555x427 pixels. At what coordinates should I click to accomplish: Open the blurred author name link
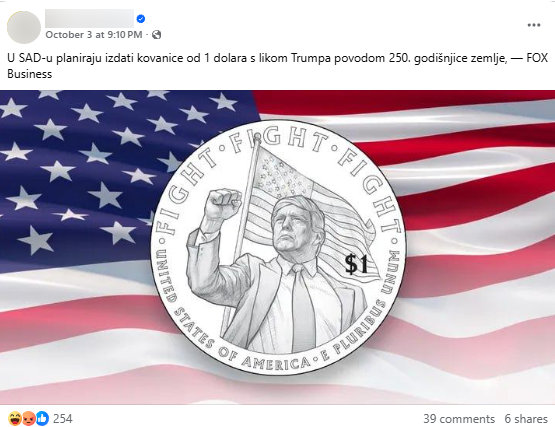pos(90,18)
